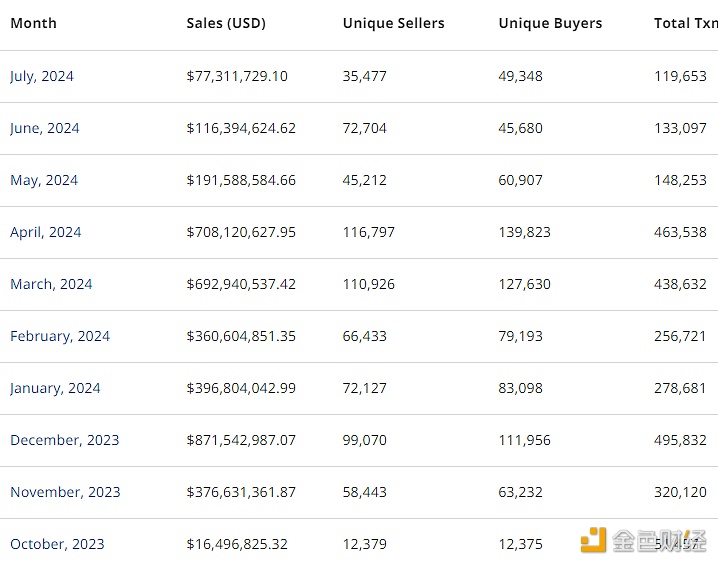The width and height of the screenshot is (718, 564).
Task: Highlight total transactions value 495,832
Action: (x=680, y=440)
